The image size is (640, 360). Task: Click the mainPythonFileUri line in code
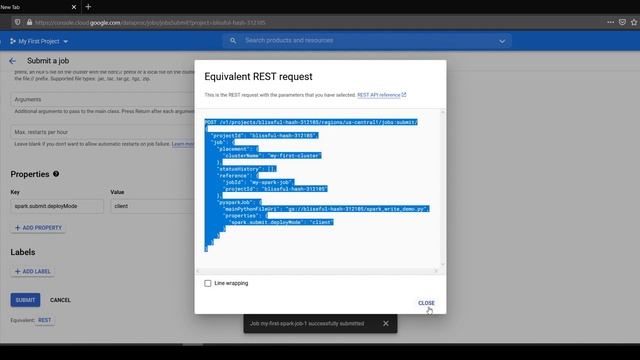pos(326,209)
